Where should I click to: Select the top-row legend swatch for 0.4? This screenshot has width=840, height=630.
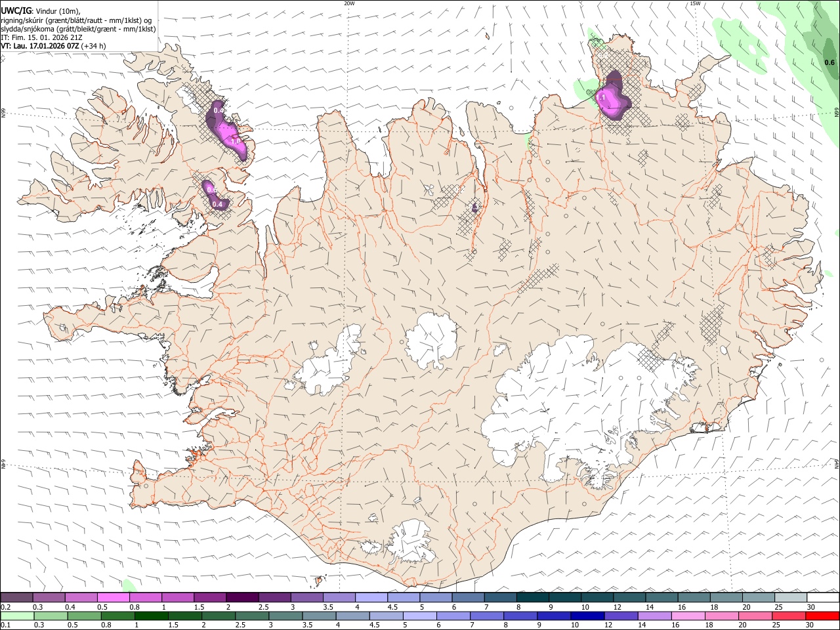81,597
